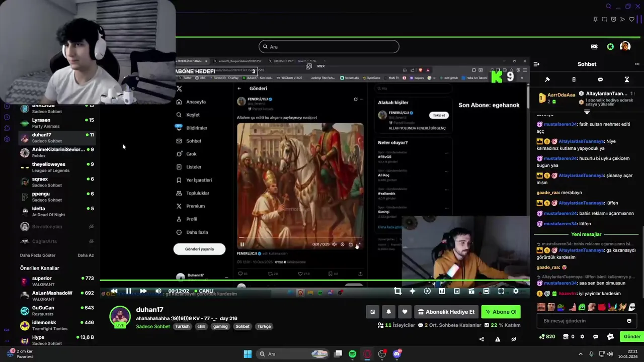Click the fast-forward button in player controls
The height and width of the screenshot is (362, 644).
(143, 291)
